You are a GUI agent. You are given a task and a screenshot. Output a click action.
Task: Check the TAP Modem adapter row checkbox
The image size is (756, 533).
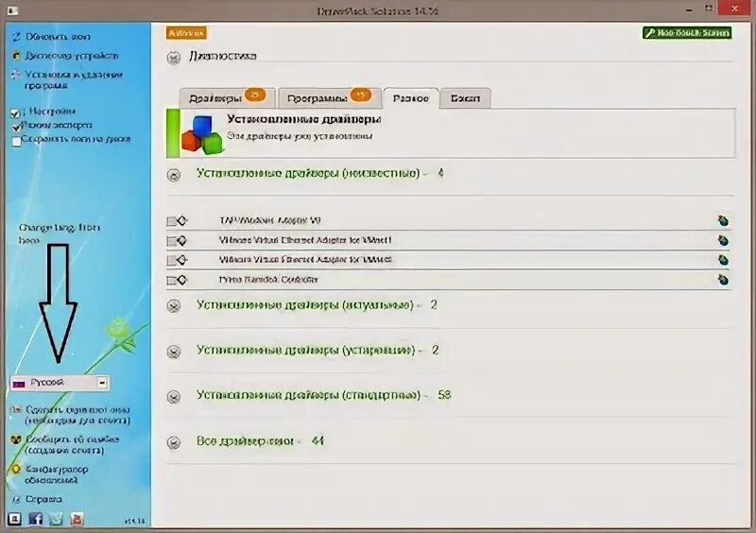tap(171, 221)
